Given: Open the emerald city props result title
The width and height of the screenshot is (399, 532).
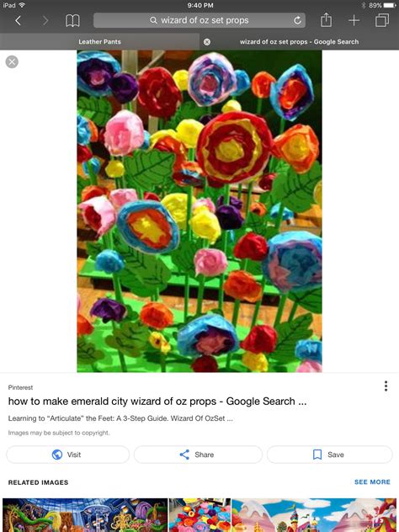Looking at the screenshot, I should tap(157, 402).
